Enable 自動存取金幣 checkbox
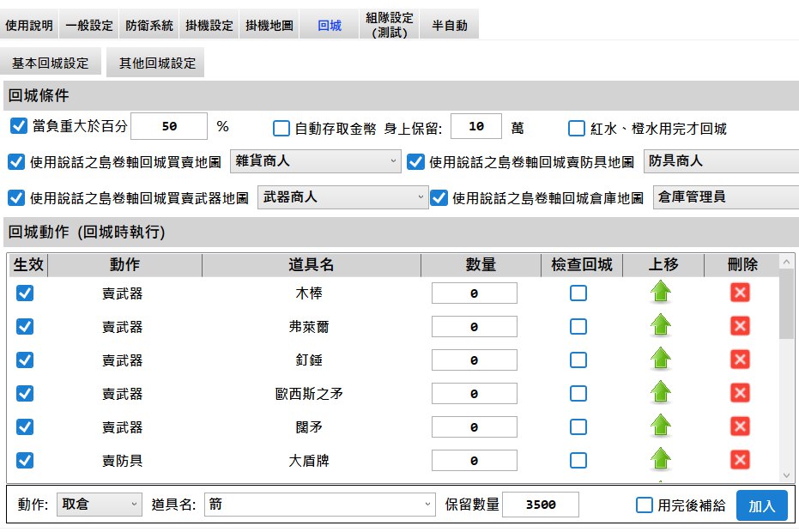Image resolution: width=799 pixels, height=532 pixels. coord(281,129)
